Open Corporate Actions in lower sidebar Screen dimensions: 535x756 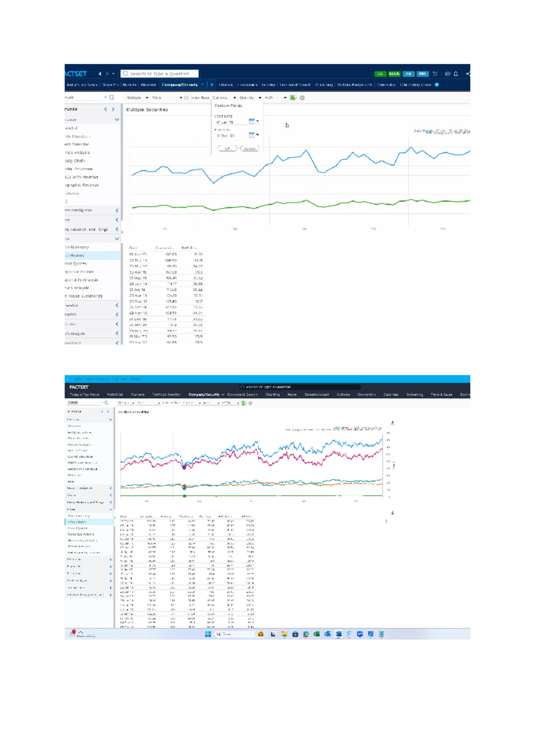pyautogui.click(x=81, y=534)
